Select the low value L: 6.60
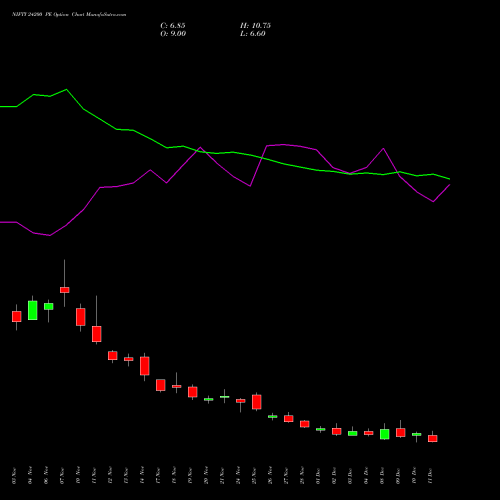 [x=253, y=34]
